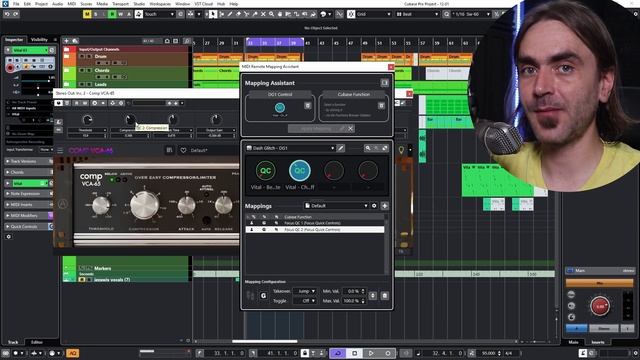
Task: Click the track list search magnifier icon
Action: tap(187, 41)
